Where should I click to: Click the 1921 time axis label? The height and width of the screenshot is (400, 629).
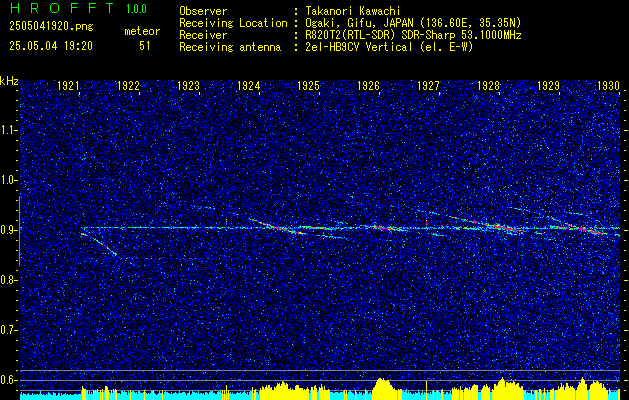pyautogui.click(x=68, y=85)
